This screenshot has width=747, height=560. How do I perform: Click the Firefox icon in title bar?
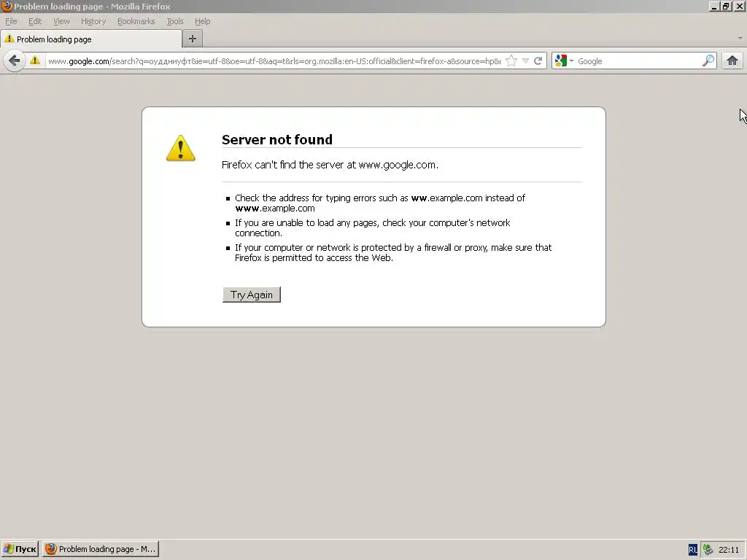click(x=7, y=6)
